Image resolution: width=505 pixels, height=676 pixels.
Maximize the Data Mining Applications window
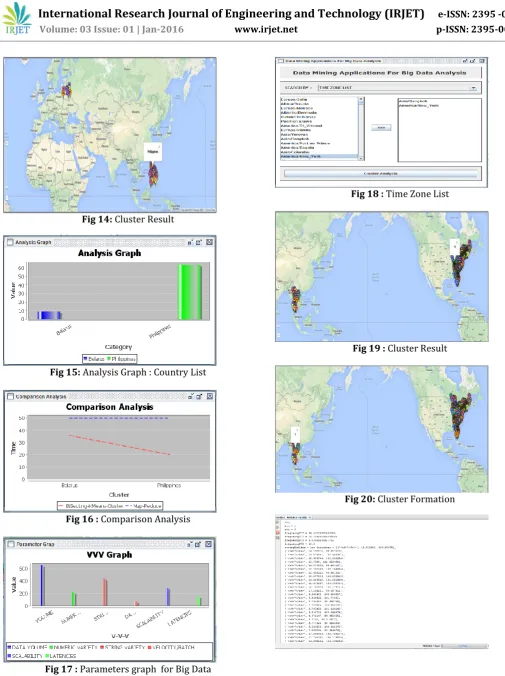point(473,61)
